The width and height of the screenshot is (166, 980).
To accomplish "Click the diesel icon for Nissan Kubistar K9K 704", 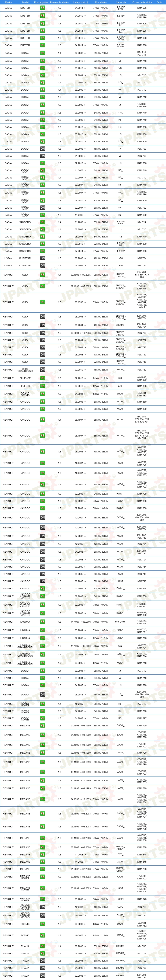I will pos(43,258).
